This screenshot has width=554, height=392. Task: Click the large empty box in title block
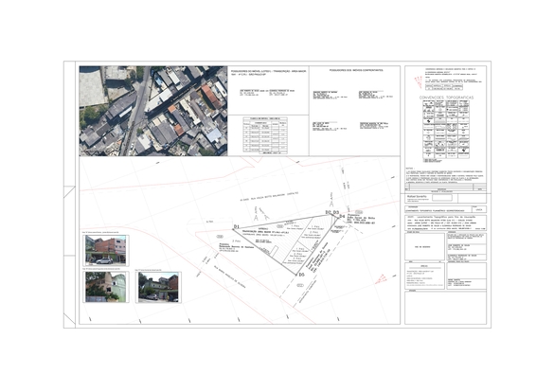(x=445, y=308)
